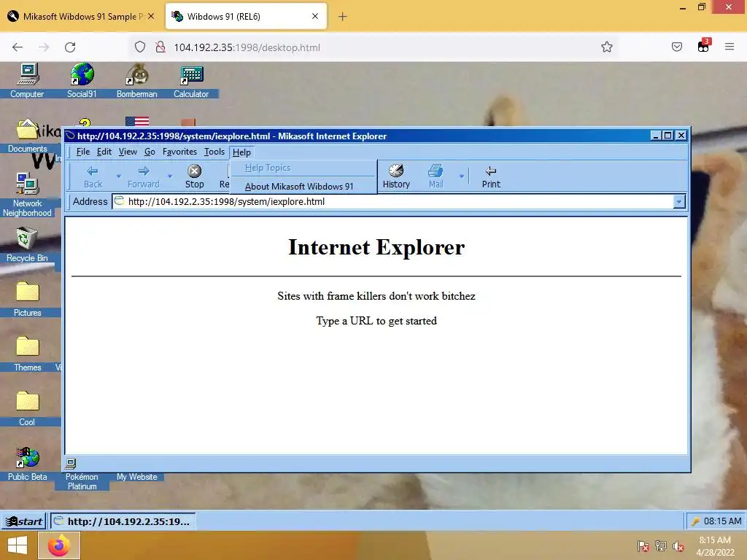Expand the Mail button dropdown arrow
Screen dimensions: 747x560
(461, 176)
